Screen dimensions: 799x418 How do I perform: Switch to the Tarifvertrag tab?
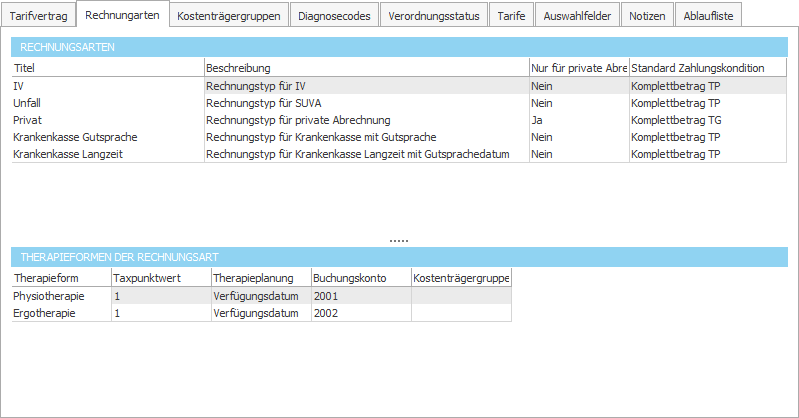(x=38, y=16)
